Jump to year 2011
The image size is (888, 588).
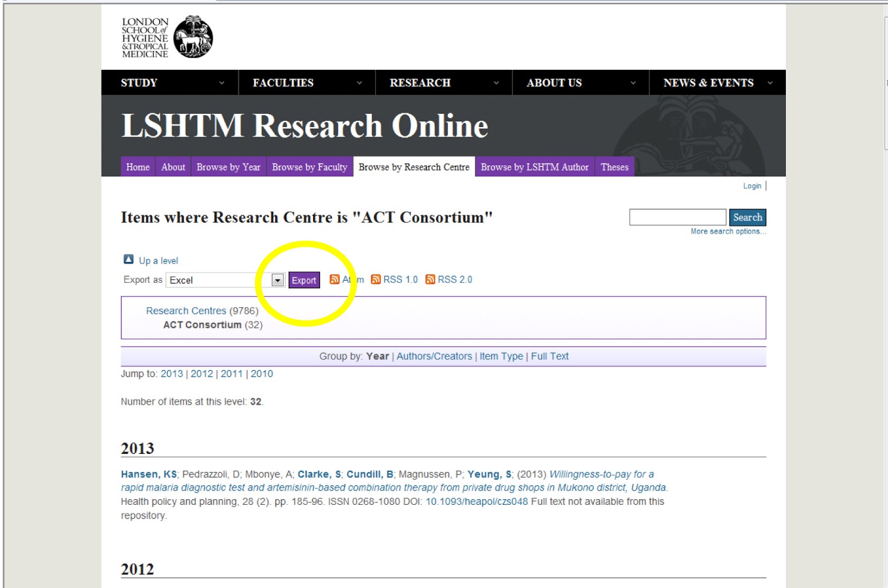231,374
